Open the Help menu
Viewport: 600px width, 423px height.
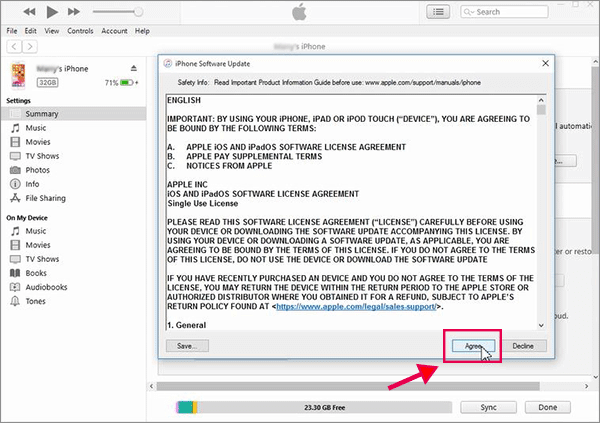click(142, 31)
